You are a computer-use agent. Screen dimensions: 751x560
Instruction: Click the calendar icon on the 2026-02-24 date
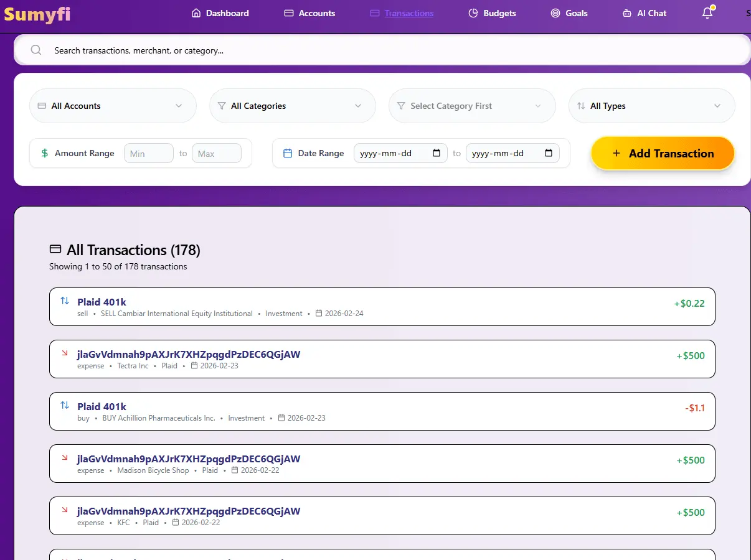(x=319, y=314)
